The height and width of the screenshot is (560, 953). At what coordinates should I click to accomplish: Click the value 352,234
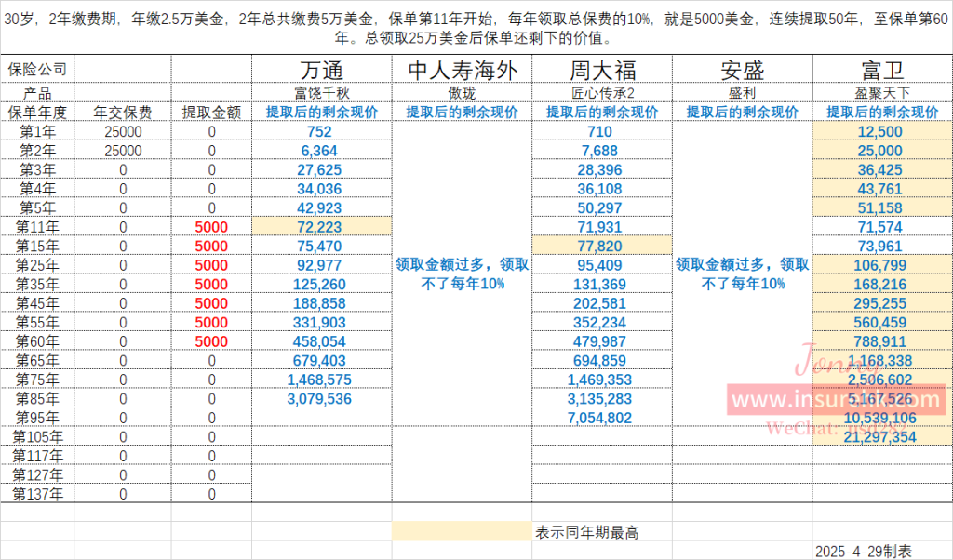pos(599,323)
